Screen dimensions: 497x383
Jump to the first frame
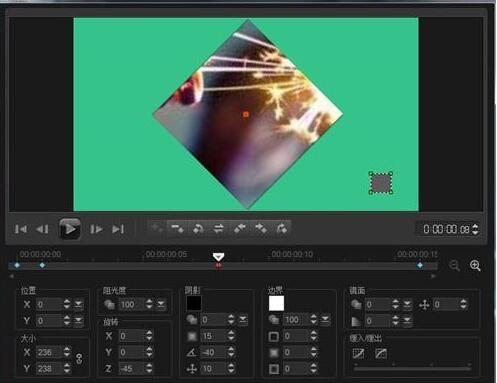click(x=21, y=229)
